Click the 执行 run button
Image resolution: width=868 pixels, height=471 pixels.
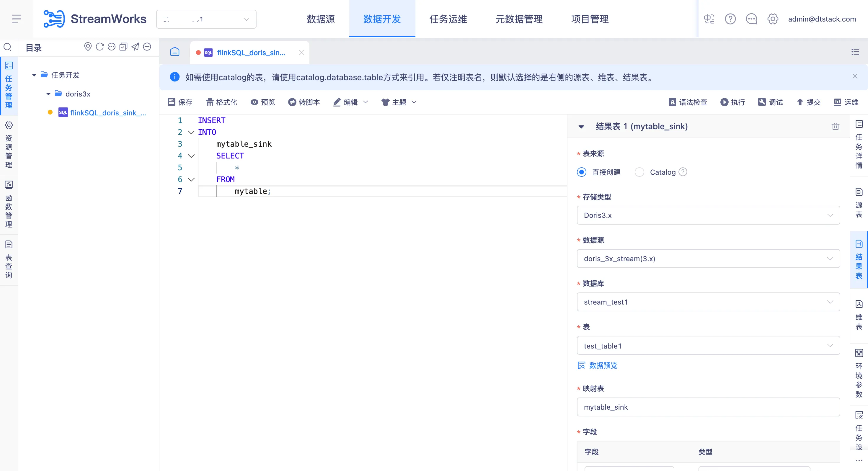click(x=732, y=102)
